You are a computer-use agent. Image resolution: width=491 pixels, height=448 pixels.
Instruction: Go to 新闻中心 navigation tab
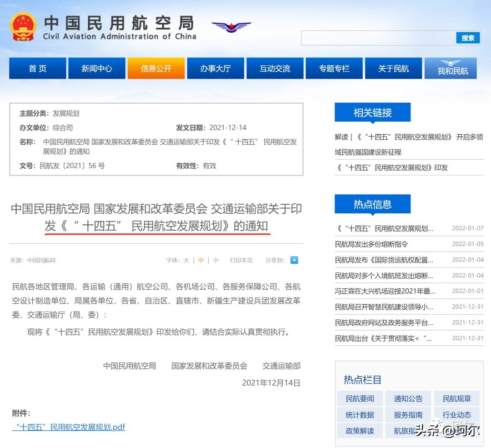point(97,68)
